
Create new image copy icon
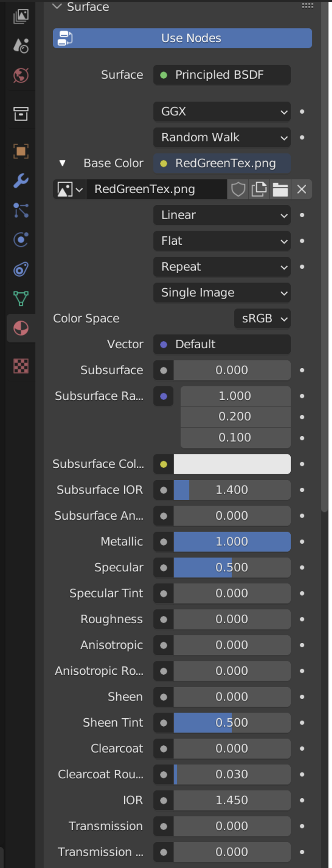[259, 189]
